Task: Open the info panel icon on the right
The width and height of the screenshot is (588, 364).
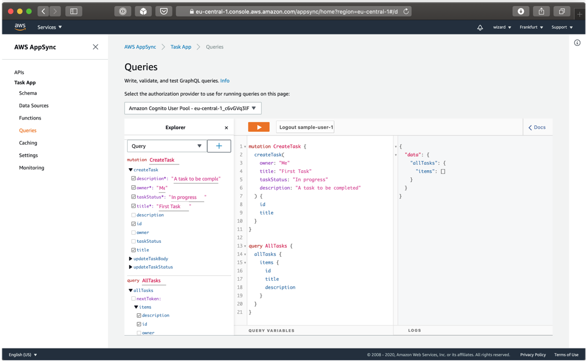Action: tap(577, 43)
